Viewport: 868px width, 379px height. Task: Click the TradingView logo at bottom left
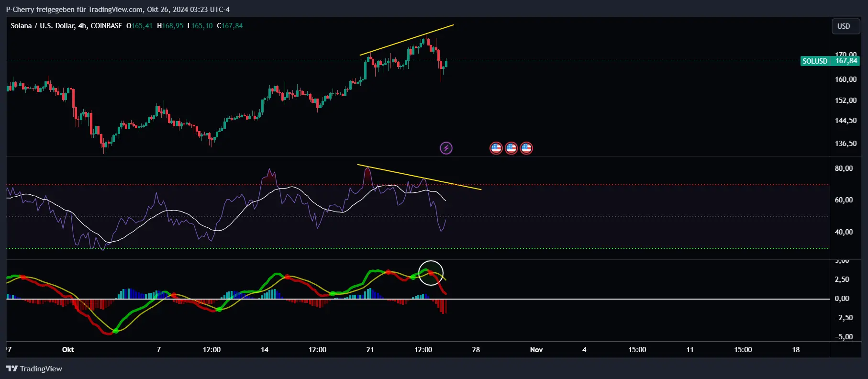tap(34, 368)
